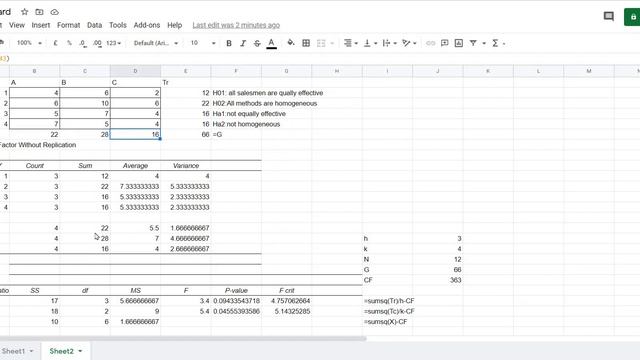Expand the functions dropdown arrow

(504, 43)
